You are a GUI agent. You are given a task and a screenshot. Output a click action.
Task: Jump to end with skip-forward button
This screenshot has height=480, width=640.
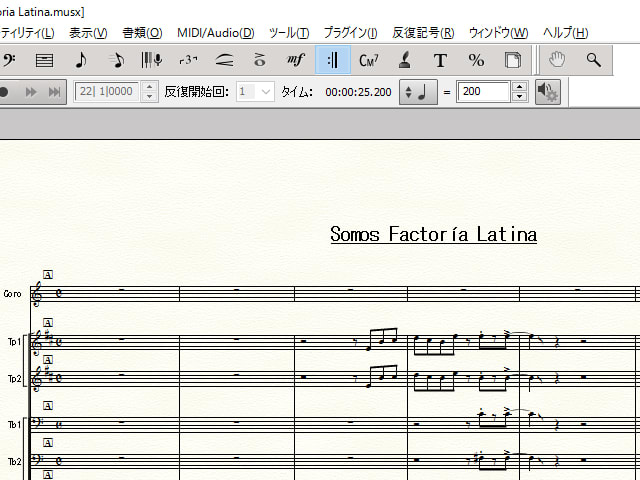(x=54, y=92)
